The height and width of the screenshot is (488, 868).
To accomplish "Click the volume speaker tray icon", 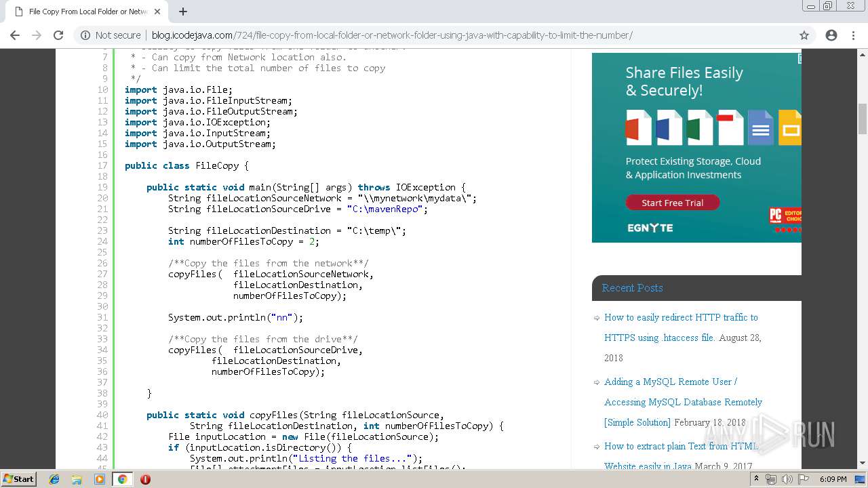I will (787, 479).
